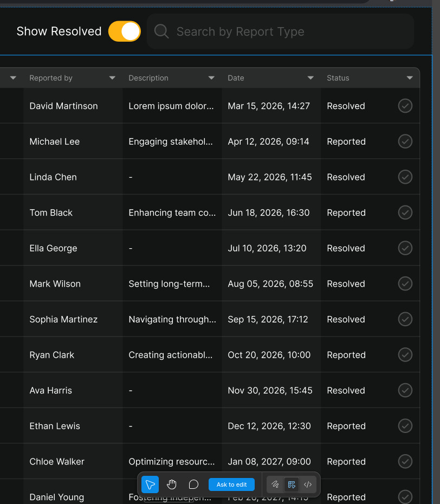
Task: Click the Ask to edit button
Action: point(231,484)
